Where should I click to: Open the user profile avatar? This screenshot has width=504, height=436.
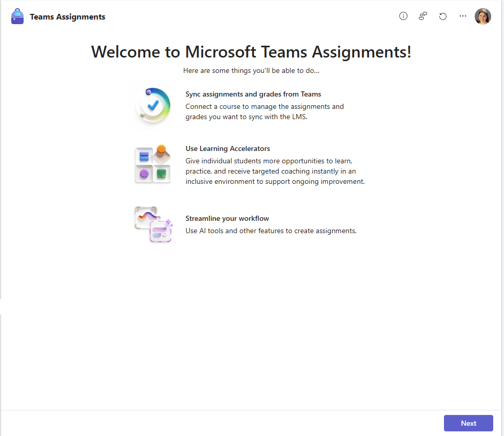pyautogui.click(x=483, y=16)
